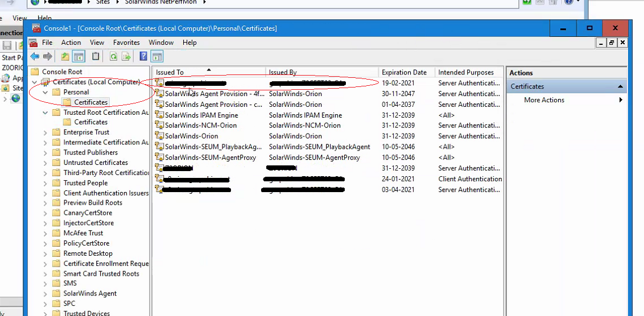This screenshot has width=644, height=316.
Task: Go back using the blue Back arrow
Action: pyautogui.click(x=35, y=56)
